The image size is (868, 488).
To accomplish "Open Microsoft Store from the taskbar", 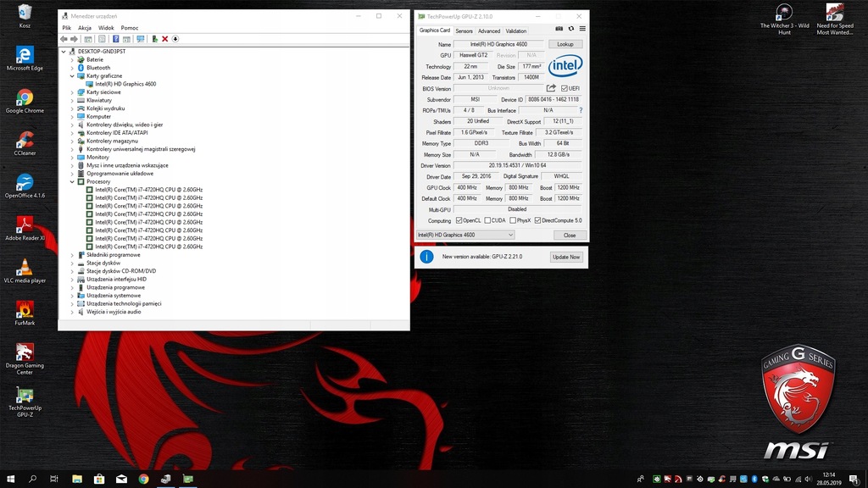I will [99, 479].
